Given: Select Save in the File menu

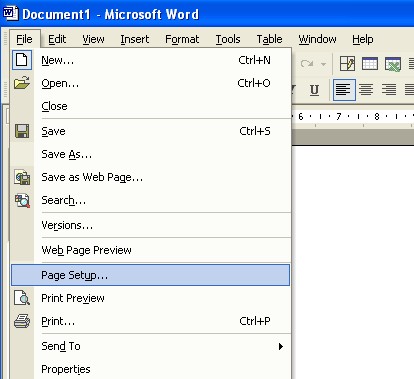Looking at the screenshot, I should click(x=150, y=131).
